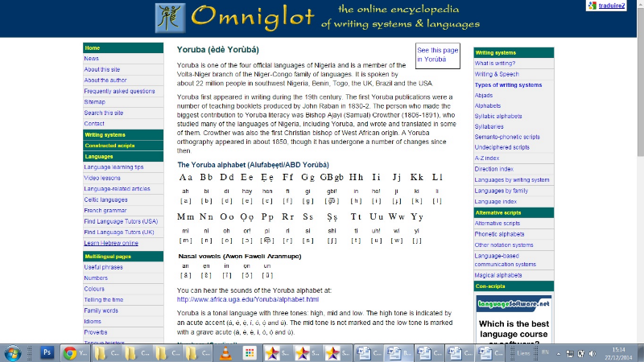Click the languagesoftware.net ad banner

click(x=514, y=304)
